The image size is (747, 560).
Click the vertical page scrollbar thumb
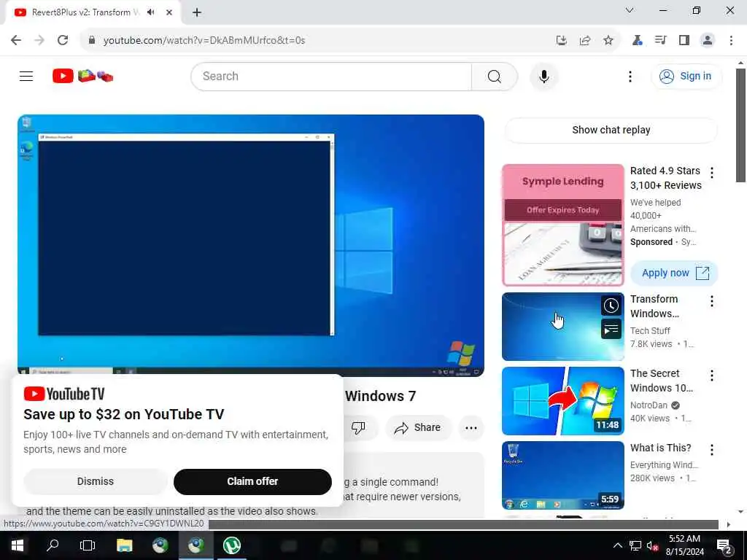tap(740, 125)
